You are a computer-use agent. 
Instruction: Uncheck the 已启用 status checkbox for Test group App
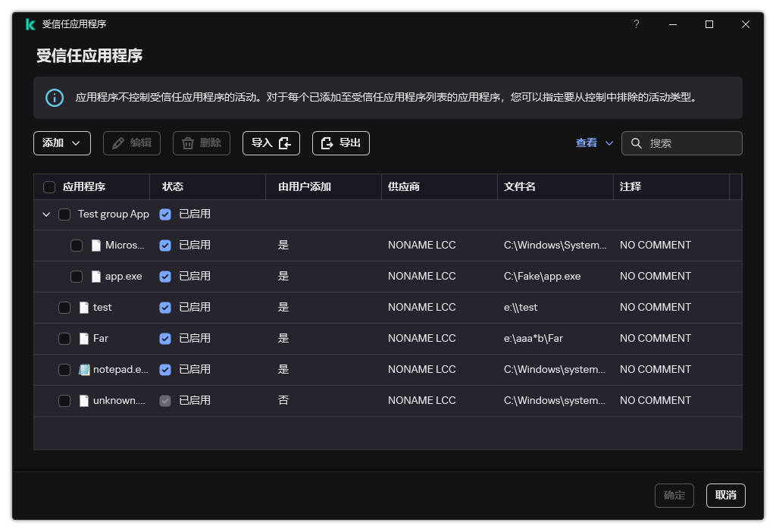165,214
